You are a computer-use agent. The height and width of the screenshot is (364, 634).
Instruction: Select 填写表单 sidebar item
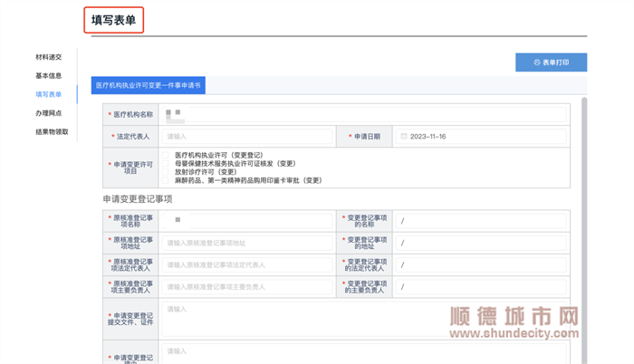(49, 94)
